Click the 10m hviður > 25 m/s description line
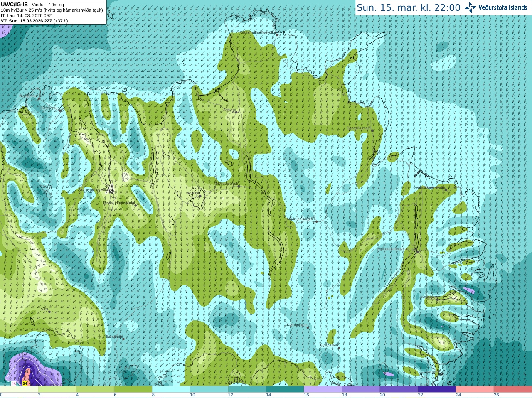Image resolution: width=532 pixels, height=398 pixels. [x=52, y=10]
